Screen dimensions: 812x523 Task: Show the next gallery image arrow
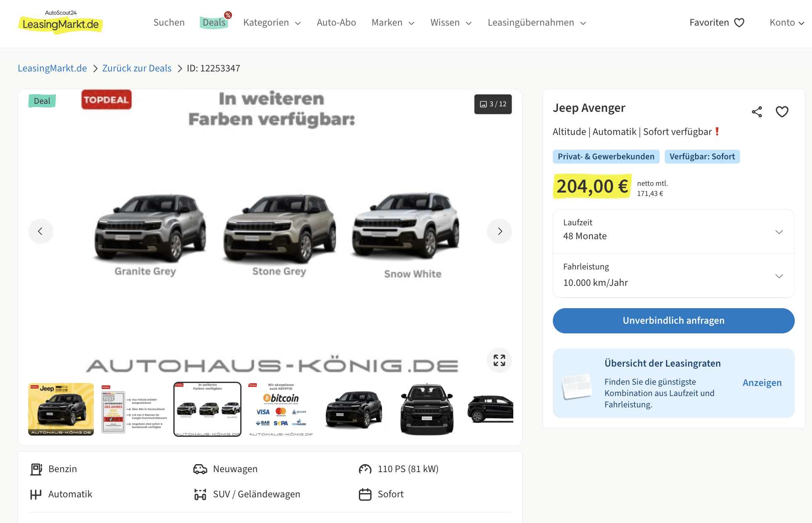tap(499, 231)
